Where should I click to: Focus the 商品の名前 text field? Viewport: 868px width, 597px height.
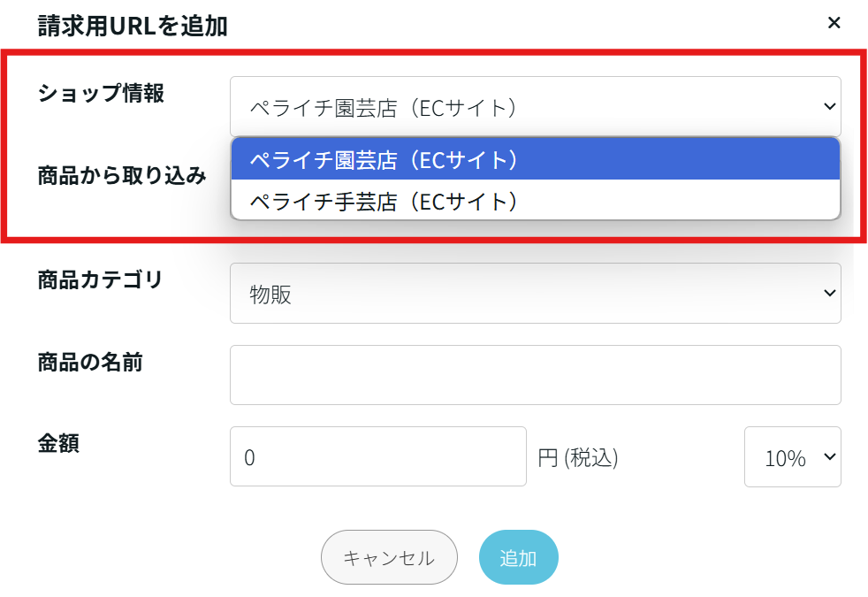point(534,375)
